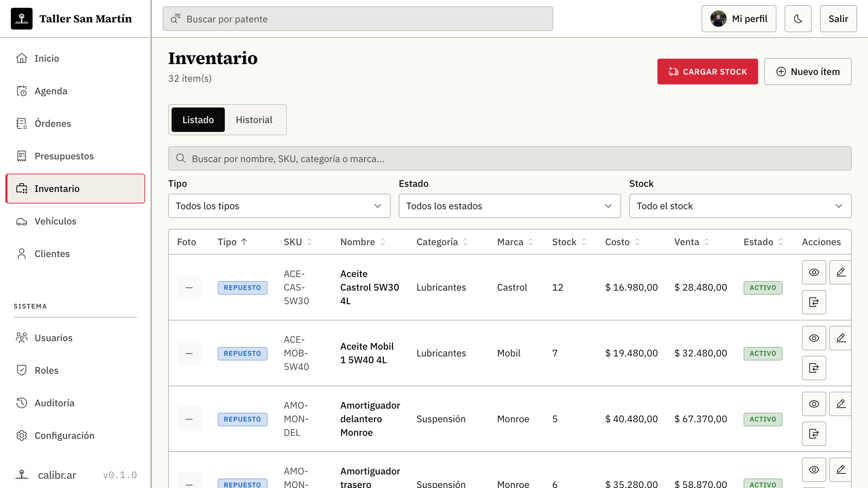The image size is (868, 488).
Task: Edit the Amortiguador delantero Monroe item
Action: click(841, 404)
